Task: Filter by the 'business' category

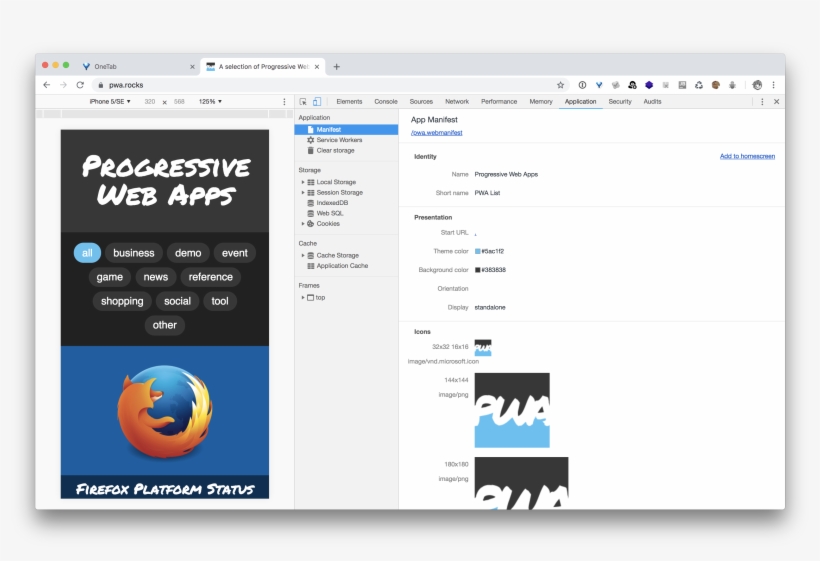Action: tap(134, 253)
